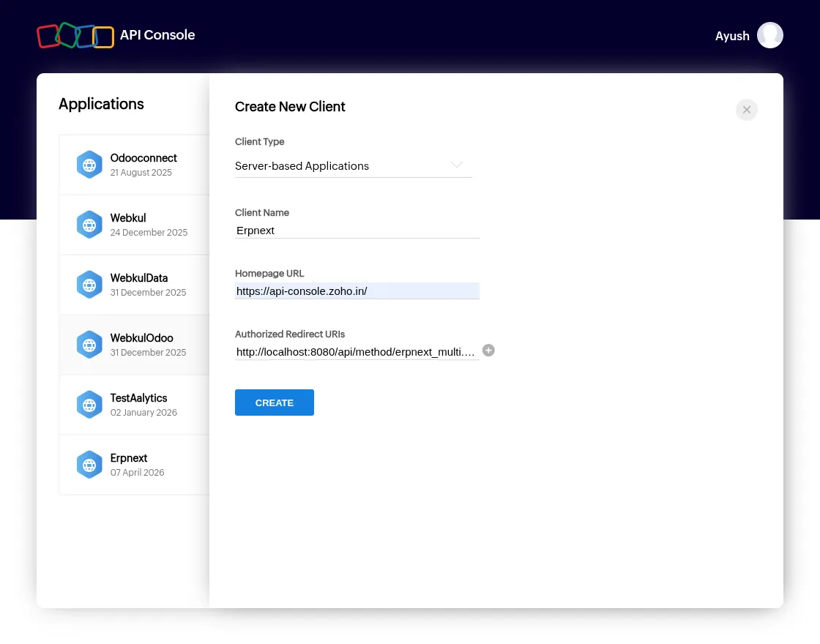Select the Odooconnect application entry

[x=143, y=158]
